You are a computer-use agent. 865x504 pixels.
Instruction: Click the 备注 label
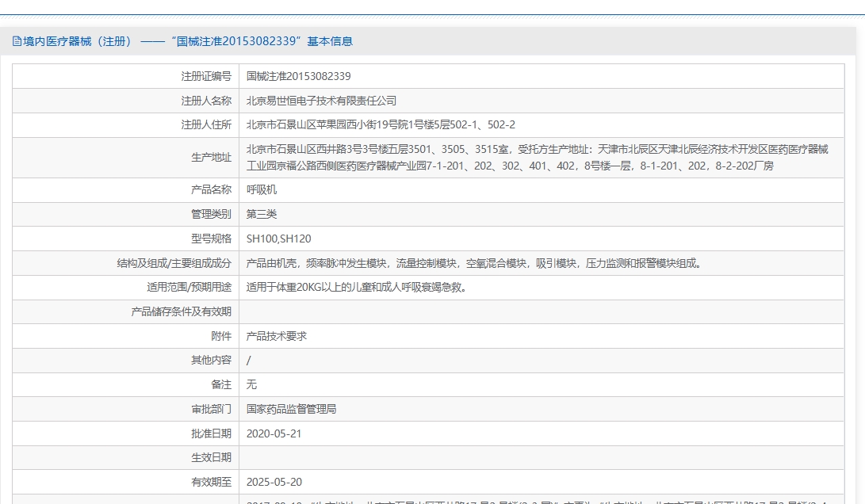pyautogui.click(x=221, y=384)
